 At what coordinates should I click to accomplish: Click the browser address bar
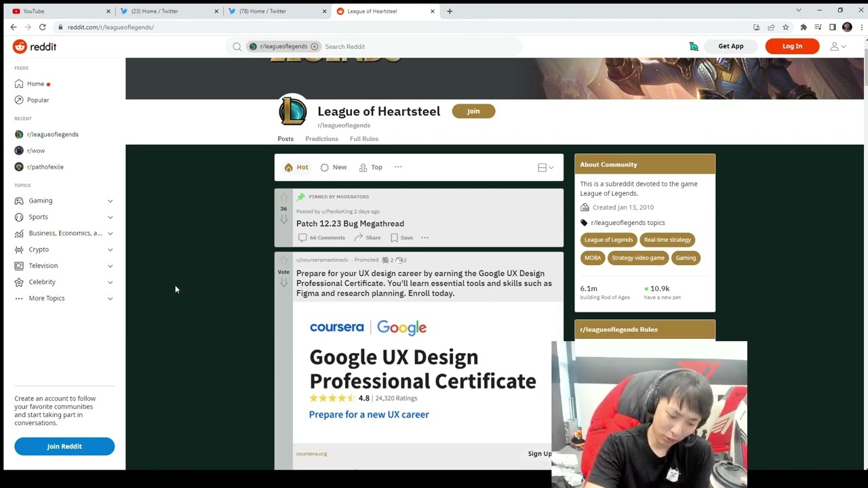(400, 27)
